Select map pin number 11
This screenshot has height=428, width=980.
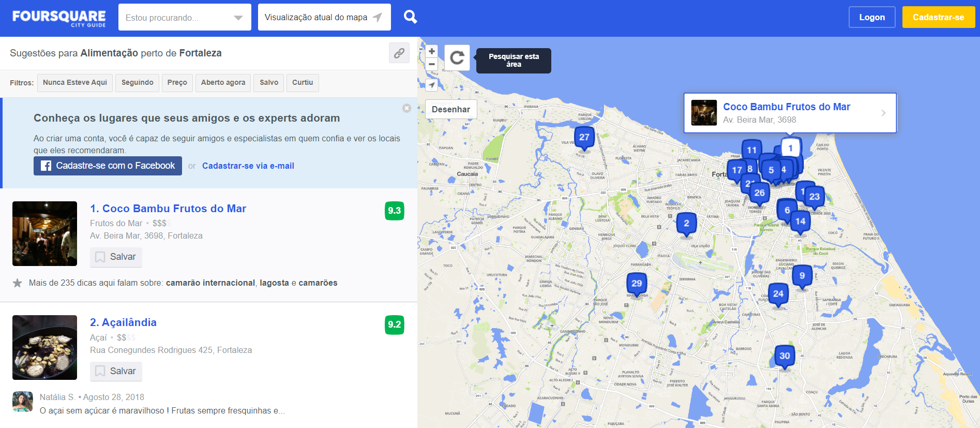(752, 150)
